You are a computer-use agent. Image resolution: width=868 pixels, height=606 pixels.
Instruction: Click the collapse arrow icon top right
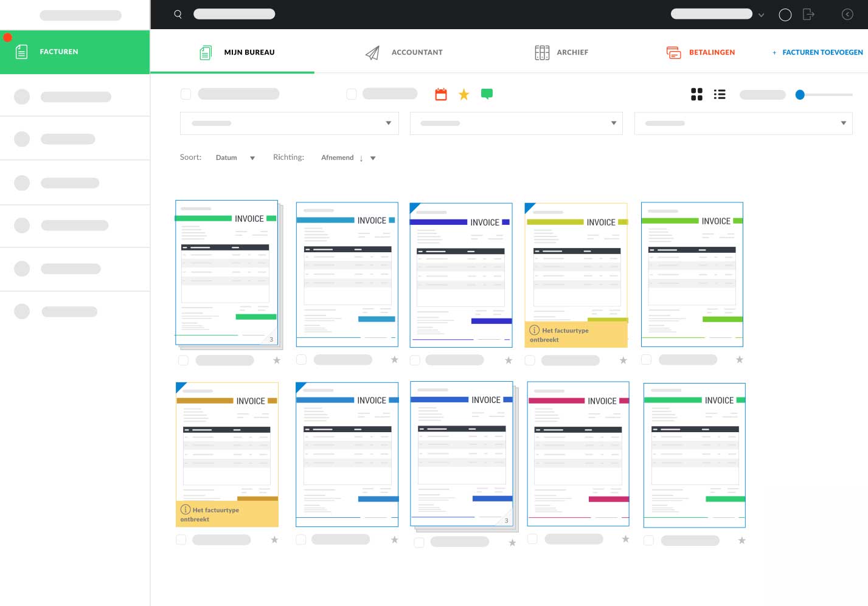847,14
